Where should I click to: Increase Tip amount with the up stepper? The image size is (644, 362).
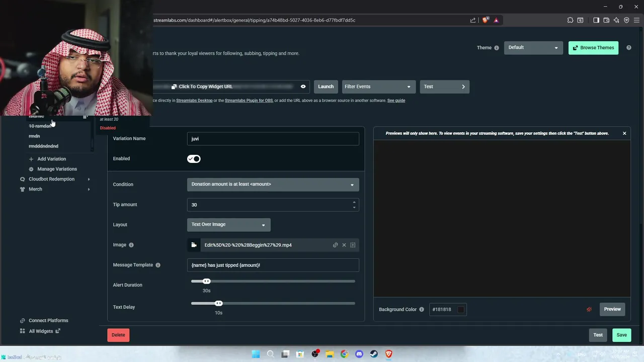click(354, 202)
